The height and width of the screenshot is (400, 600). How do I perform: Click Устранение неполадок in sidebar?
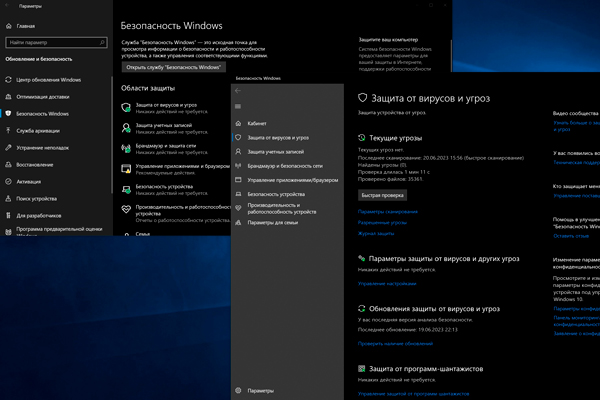pos(42,148)
